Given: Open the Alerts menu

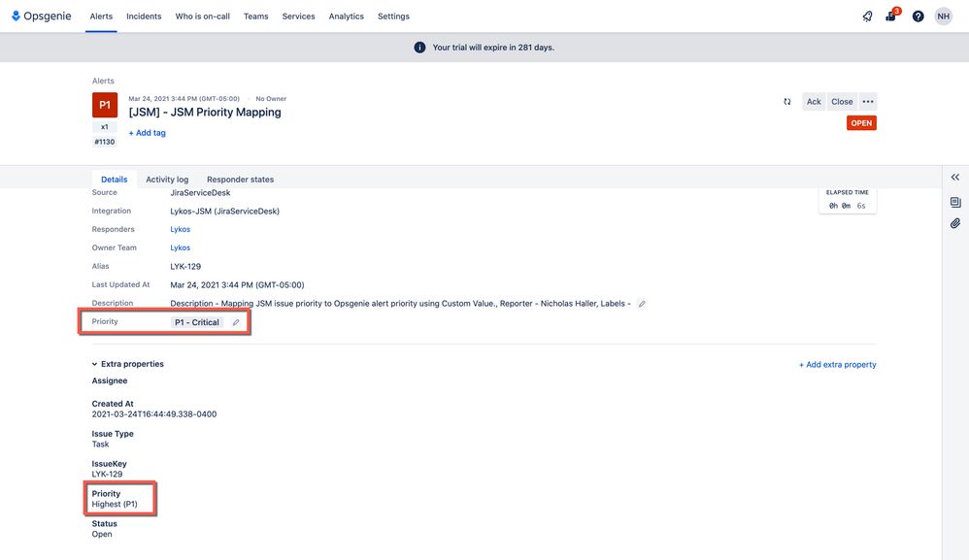Looking at the screenshot, I should [101, 16].
